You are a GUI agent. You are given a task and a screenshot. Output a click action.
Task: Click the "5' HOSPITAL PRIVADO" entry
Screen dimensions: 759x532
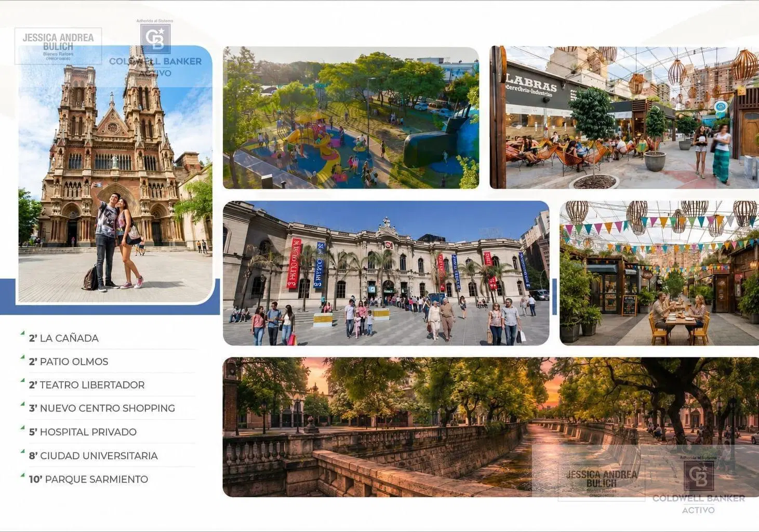coord(83,432)
